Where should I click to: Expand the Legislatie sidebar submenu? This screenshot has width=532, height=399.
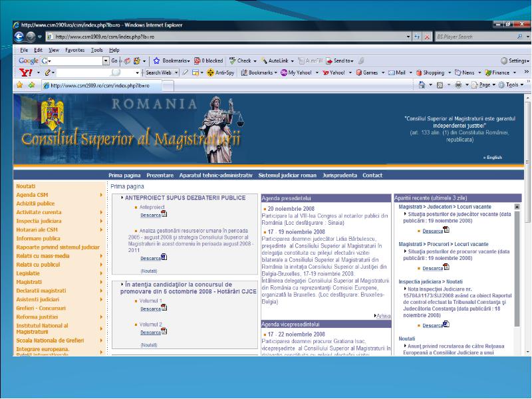[x=101, y=273]
